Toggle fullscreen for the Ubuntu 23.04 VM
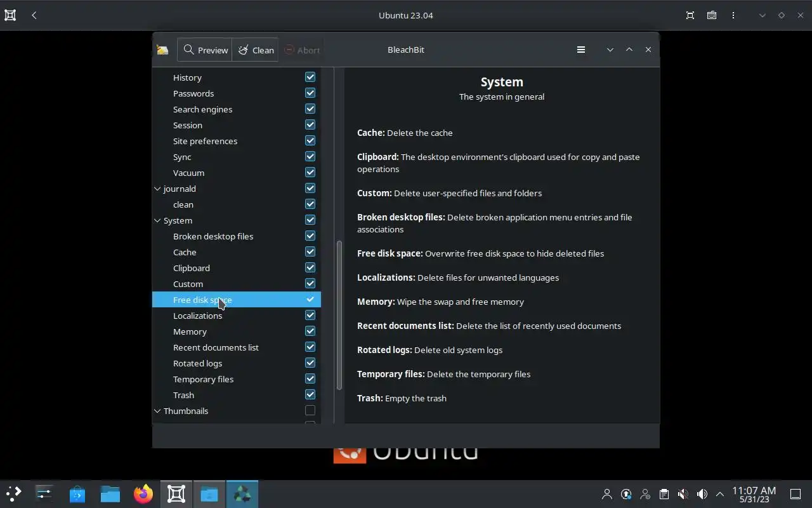This screenshot has width=812, height=508. tap(690, 15)
